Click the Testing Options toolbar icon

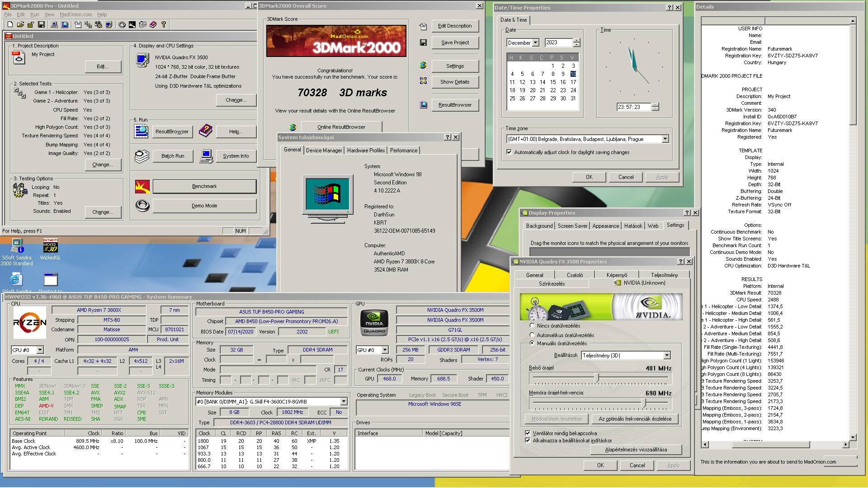click(x=99, y=24)
